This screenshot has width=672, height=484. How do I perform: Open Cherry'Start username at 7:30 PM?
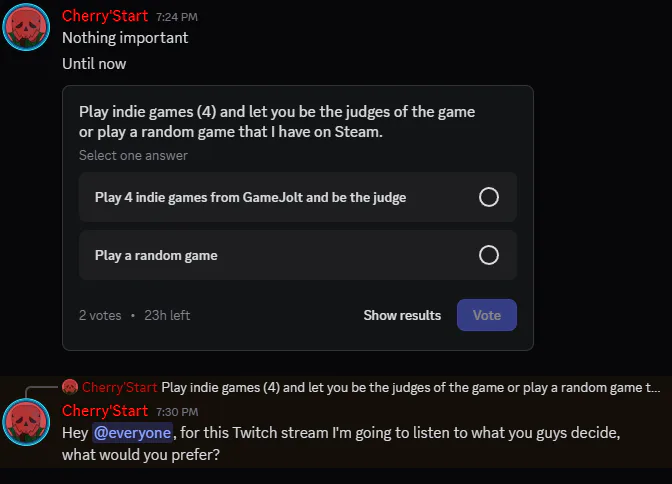click(105, 411)
